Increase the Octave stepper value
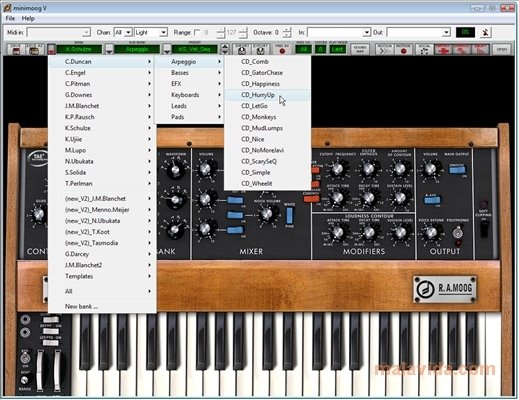The image size is (519, 400). tap(287, 30)
